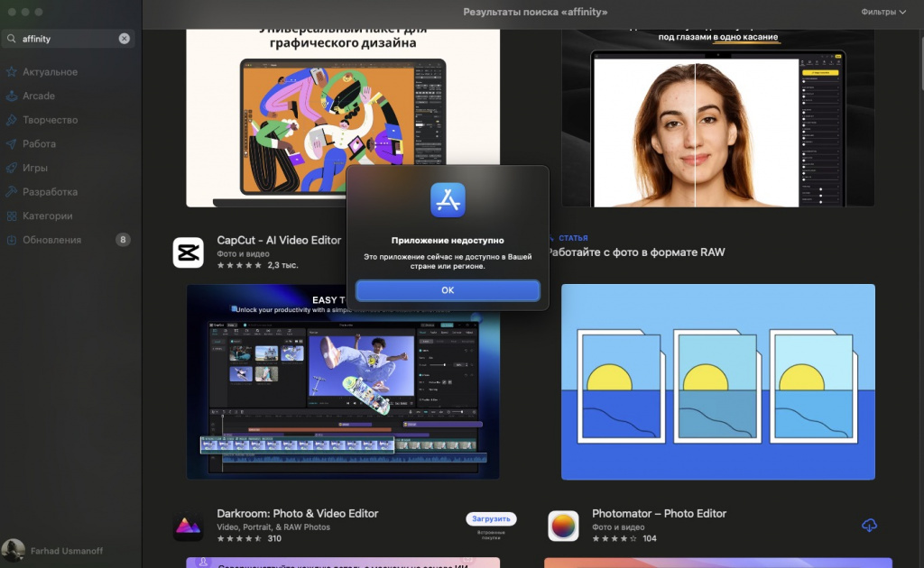Click Photomator cloud download icon

[x=869, y=525]
